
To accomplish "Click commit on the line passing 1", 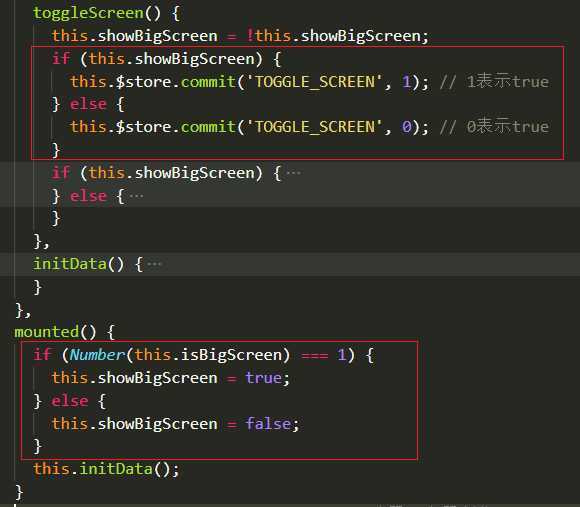I will 208,82.
